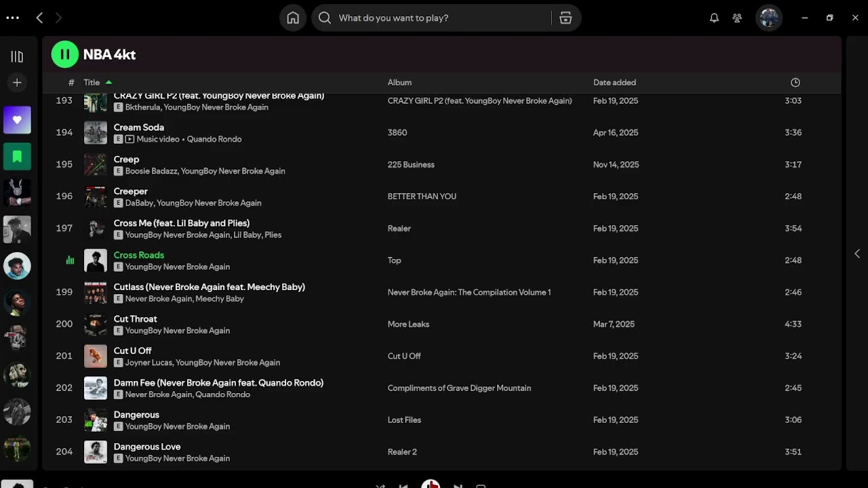Click the Damn Fee album thumbnail

click(x=96, y=388)
